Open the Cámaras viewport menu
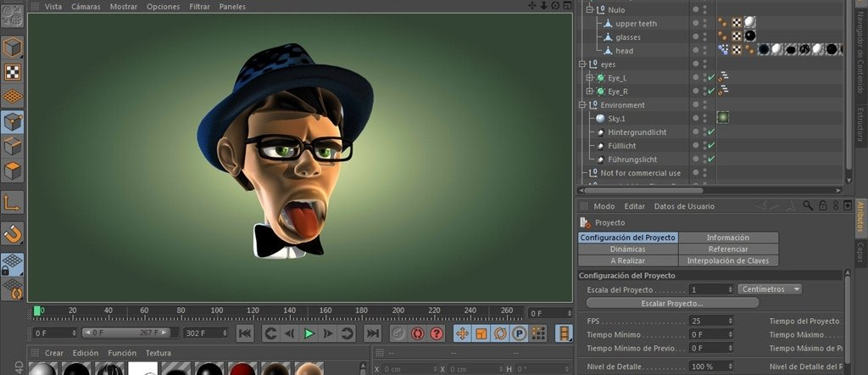The width and height of the screenshot is (868, 375). click(86, 7)
